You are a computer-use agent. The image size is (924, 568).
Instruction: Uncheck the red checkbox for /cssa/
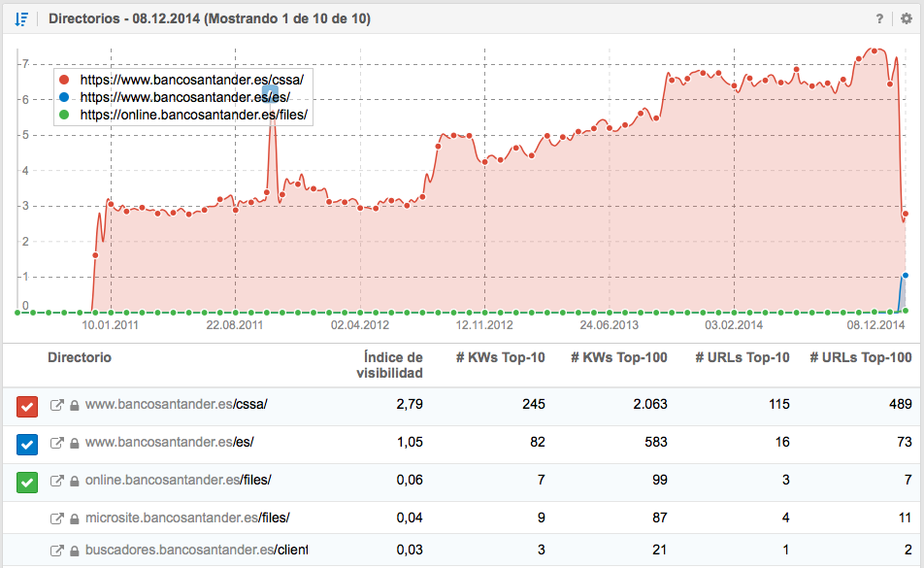click(x=26, y=406)
